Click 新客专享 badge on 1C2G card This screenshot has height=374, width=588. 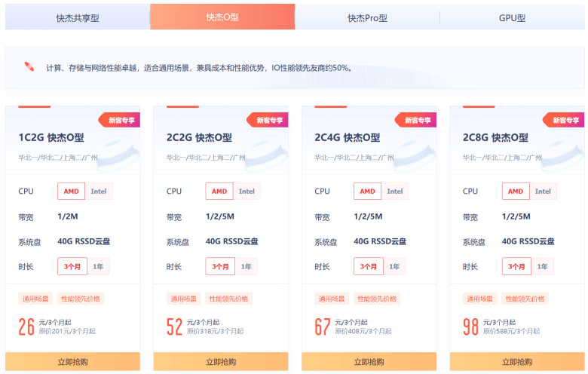(x=119, y=120)
